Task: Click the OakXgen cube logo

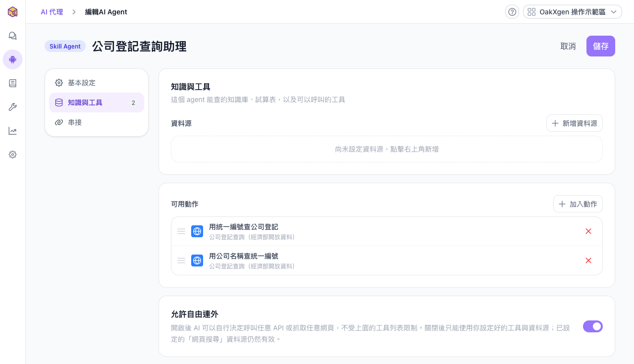Action: click(13, 12)
